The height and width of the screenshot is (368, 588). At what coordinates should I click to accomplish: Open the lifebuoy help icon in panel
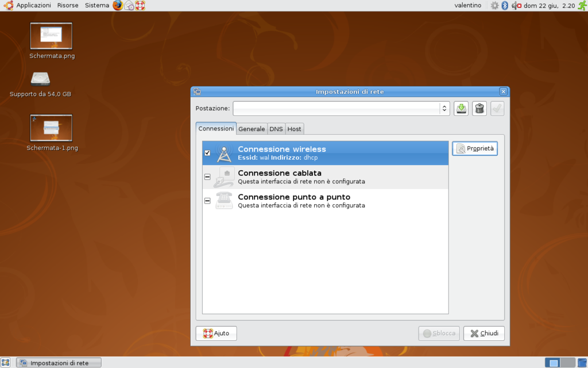[x=140, y=5]
